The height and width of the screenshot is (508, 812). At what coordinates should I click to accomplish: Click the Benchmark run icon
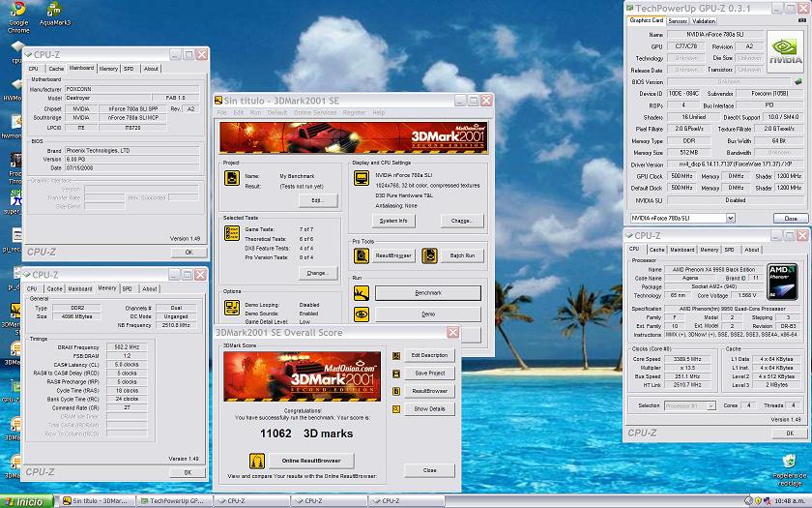point(361,293)
